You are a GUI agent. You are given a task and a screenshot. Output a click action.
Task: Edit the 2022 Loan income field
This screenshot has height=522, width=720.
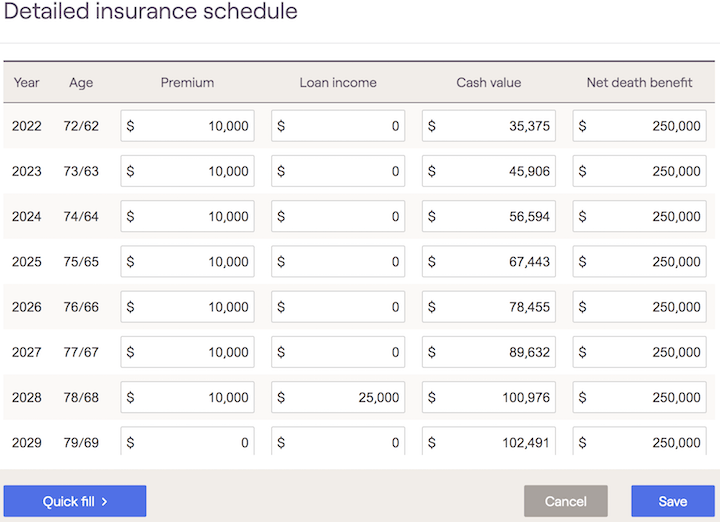pyautogui.click(x=338, y=126)
